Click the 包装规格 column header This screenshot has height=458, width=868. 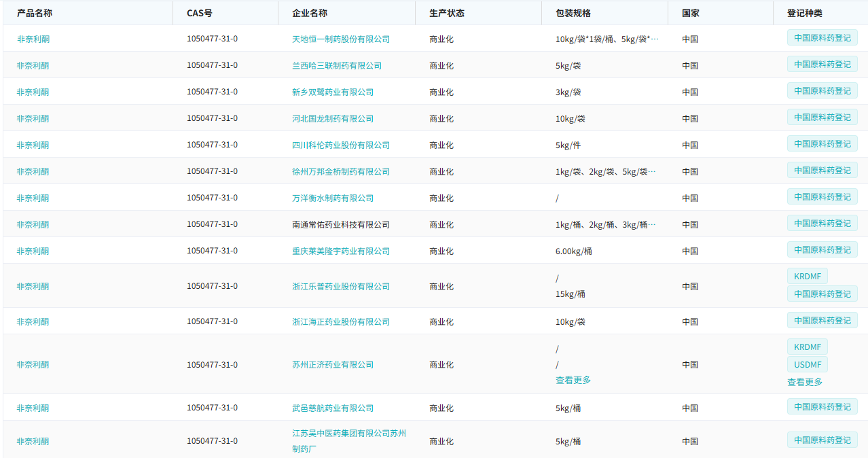(x=573, y=13)
